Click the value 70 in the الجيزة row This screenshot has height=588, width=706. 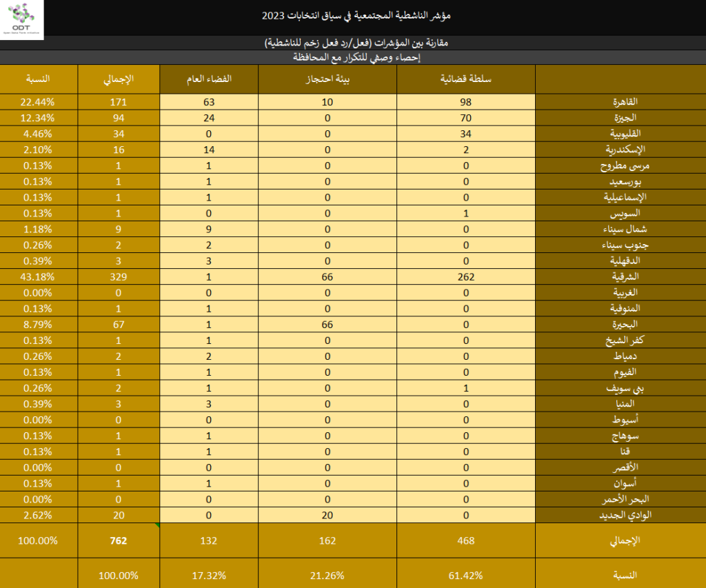465,118
